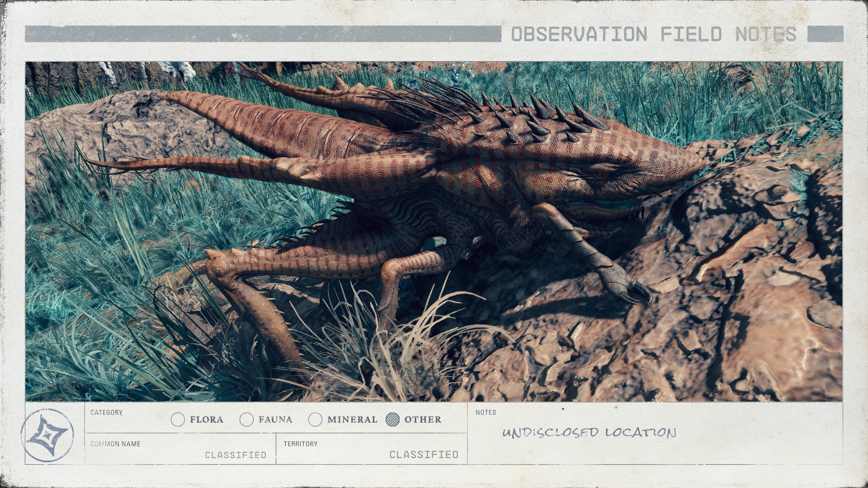Click the creature photograph thumbnail
Image resolution: width=868 pixels, height=488 pixels.
coord(434,231)
